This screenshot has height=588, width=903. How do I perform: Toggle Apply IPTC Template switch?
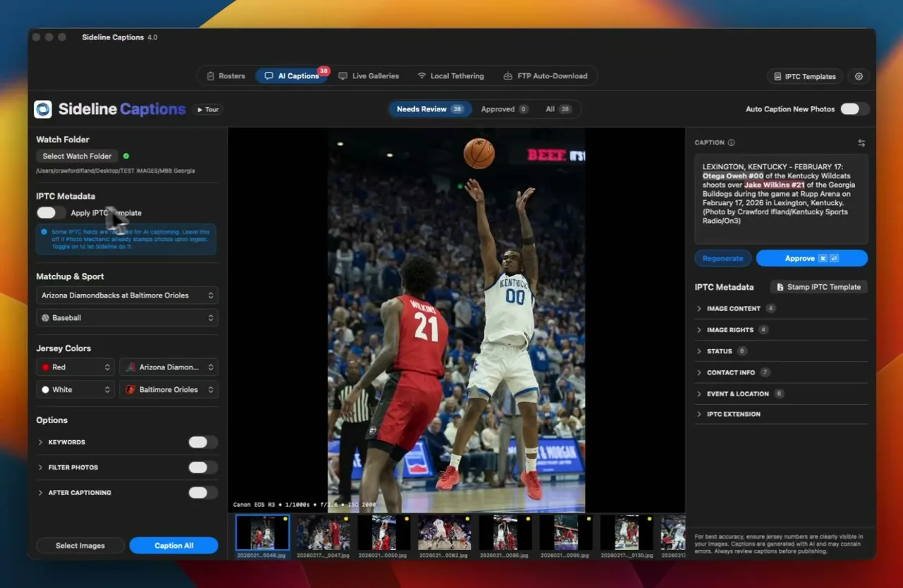[x=51, y=213]
